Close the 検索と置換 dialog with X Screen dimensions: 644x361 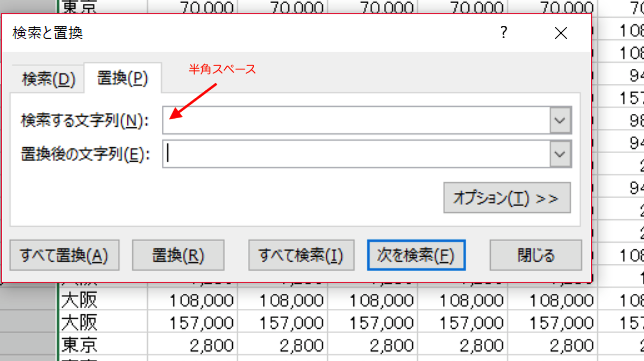561,33
